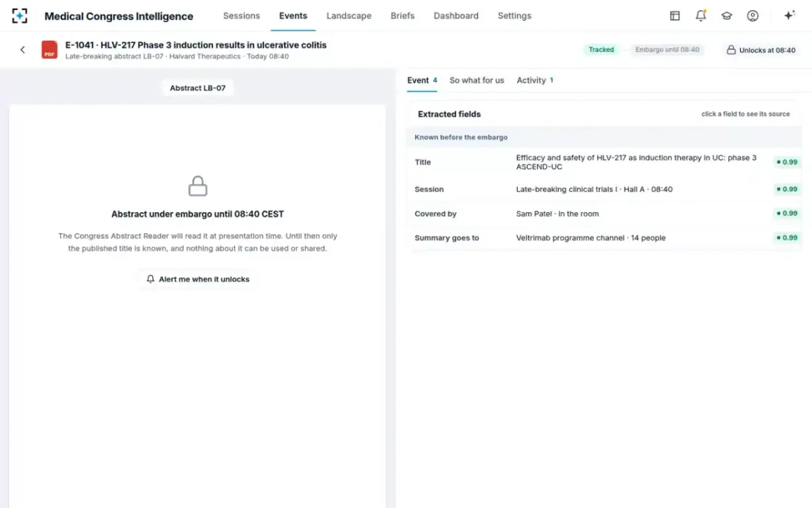Image resolution: width=812 pixels, height=508 pixels.
Task: Open the user profile icon
Action: (x=752, y=16)
